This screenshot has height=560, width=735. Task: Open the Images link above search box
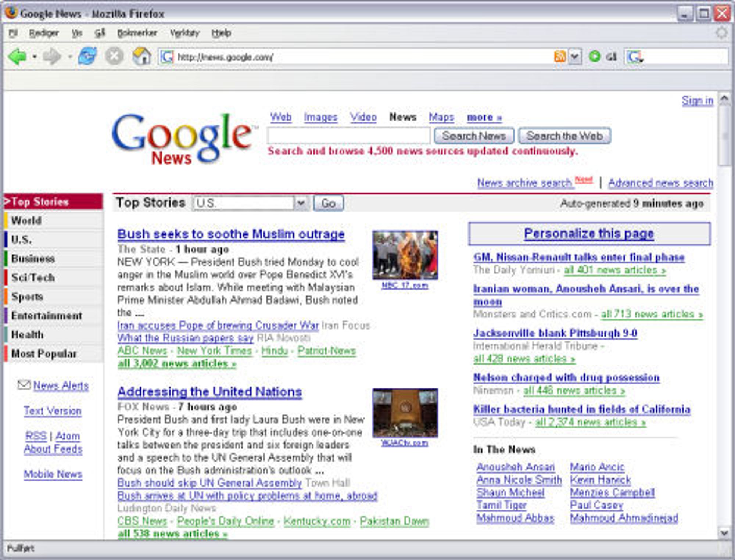point(320,117)
